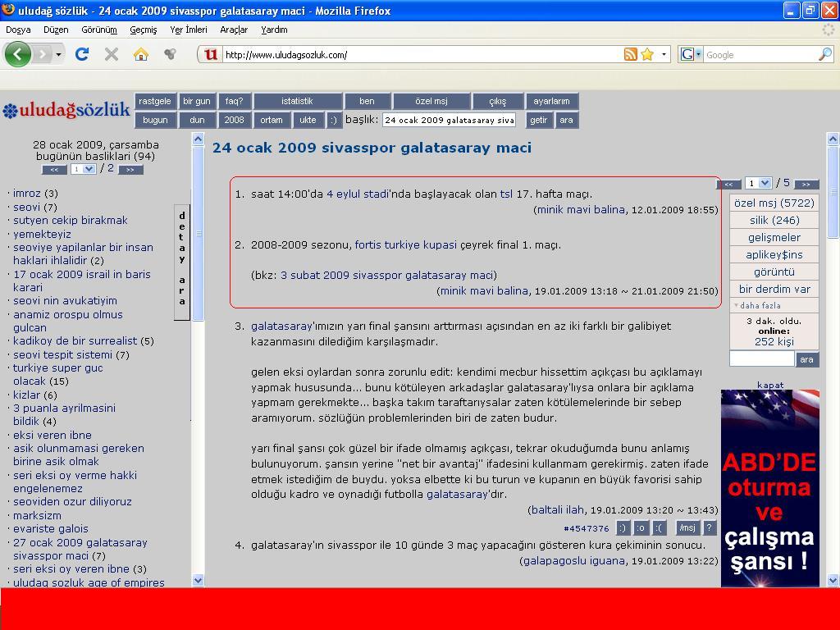Close the advertisement with kapat
The width and height of the screenshot is (840, 630).
tap(769, 385)
